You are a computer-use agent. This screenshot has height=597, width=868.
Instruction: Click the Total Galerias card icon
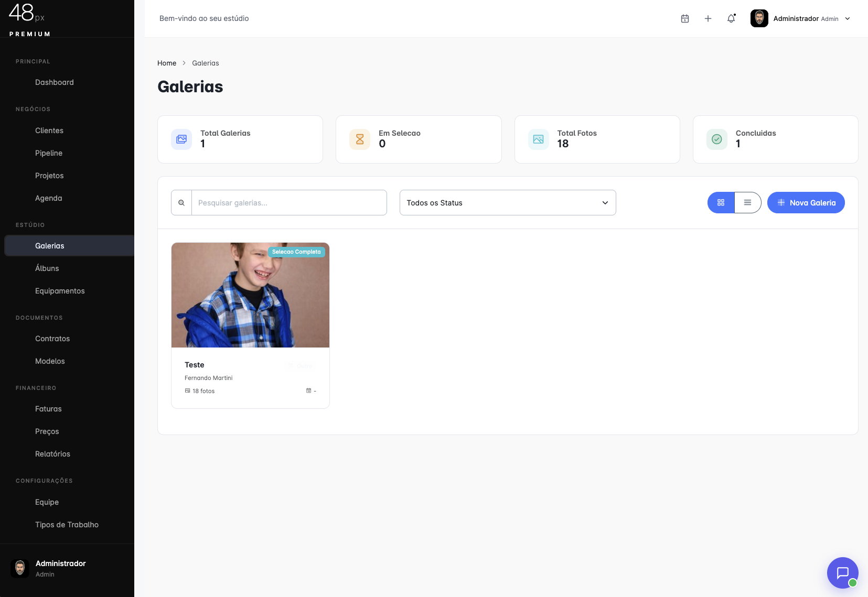181,139
